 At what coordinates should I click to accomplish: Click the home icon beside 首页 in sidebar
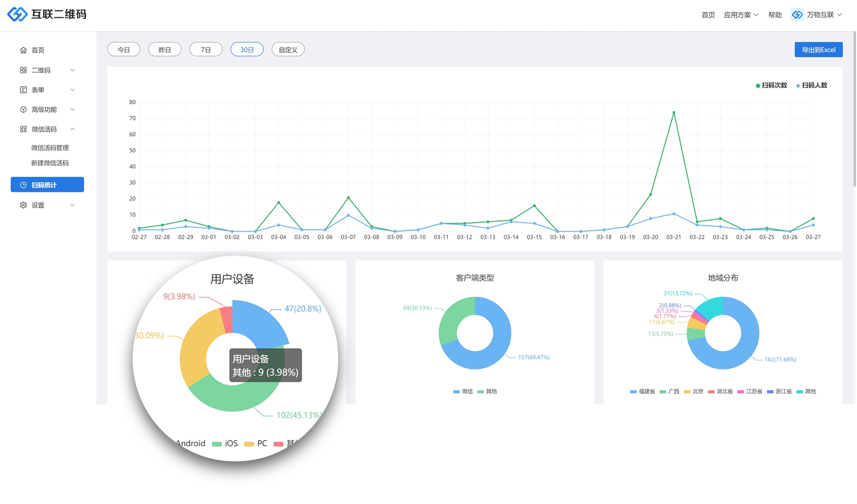pos(23,50)
